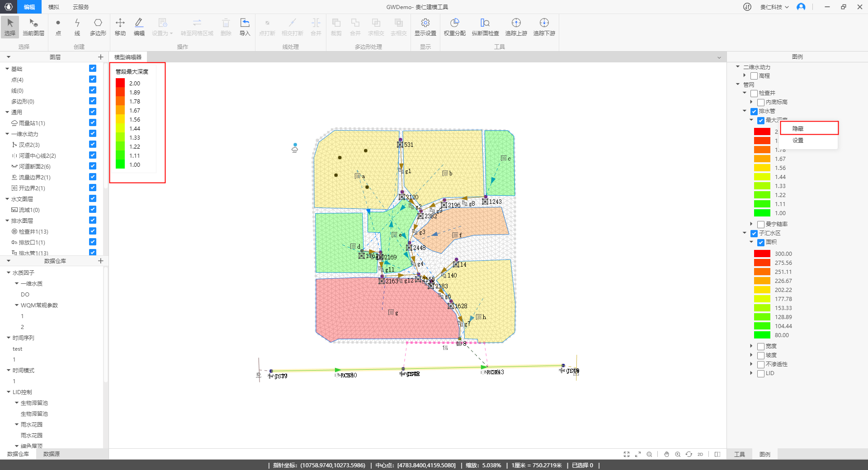
Task: Choose the 点 (point) creation tool
Action: (58, 27)
